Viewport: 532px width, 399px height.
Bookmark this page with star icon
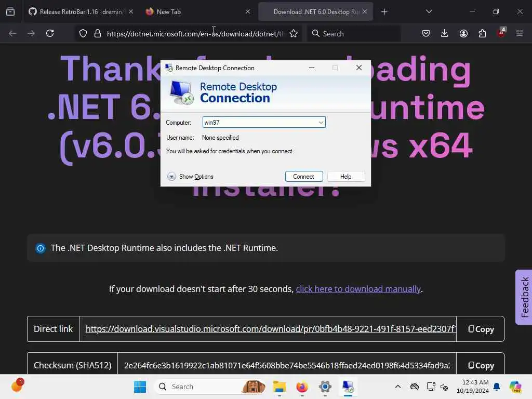click(294, 33)
